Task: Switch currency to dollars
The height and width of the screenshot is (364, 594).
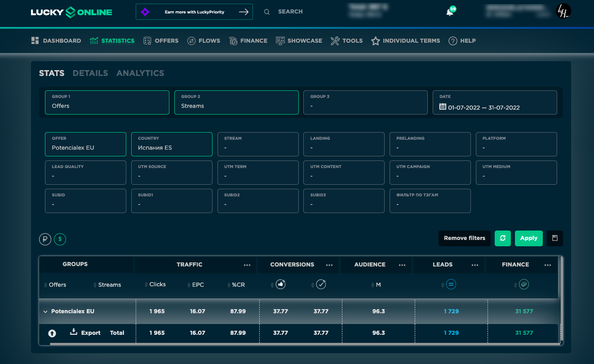Action: click(60, 240)
